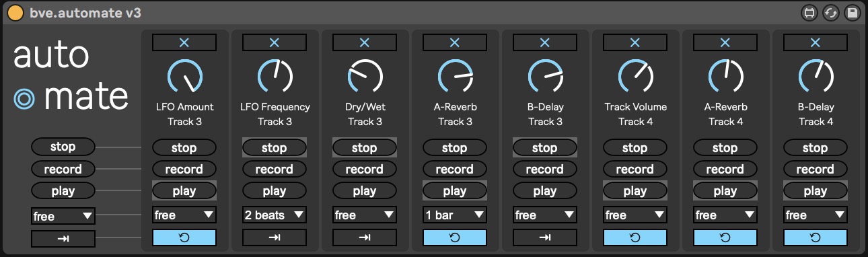Open the 1 bar dropdown for A-Reverb Track 3

pos(455,215)
